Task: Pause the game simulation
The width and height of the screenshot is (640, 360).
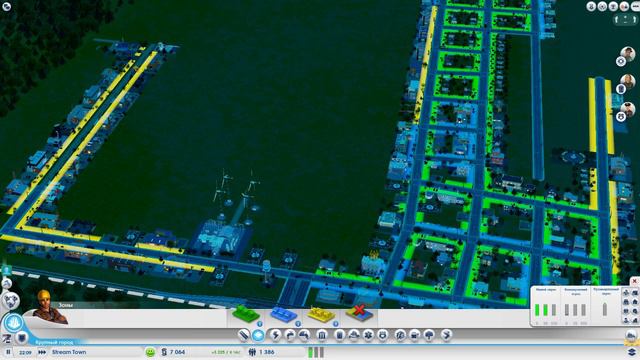Action: click(8, 352)
